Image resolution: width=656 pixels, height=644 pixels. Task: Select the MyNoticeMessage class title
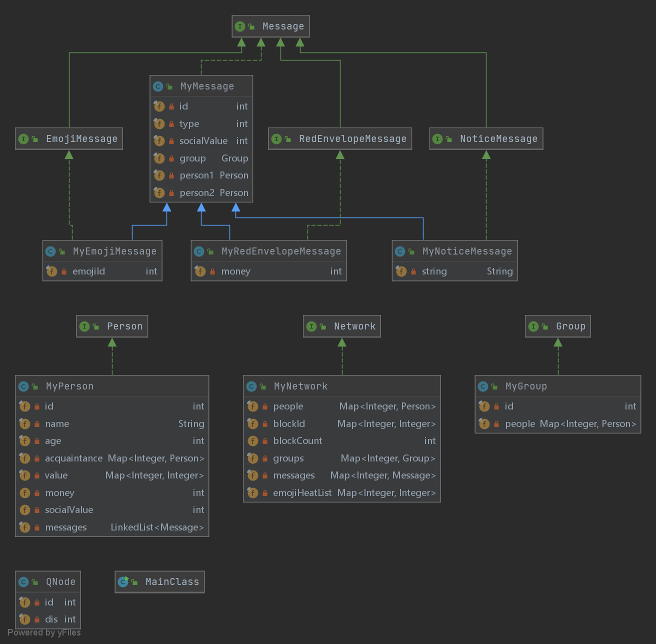(467, 251)
